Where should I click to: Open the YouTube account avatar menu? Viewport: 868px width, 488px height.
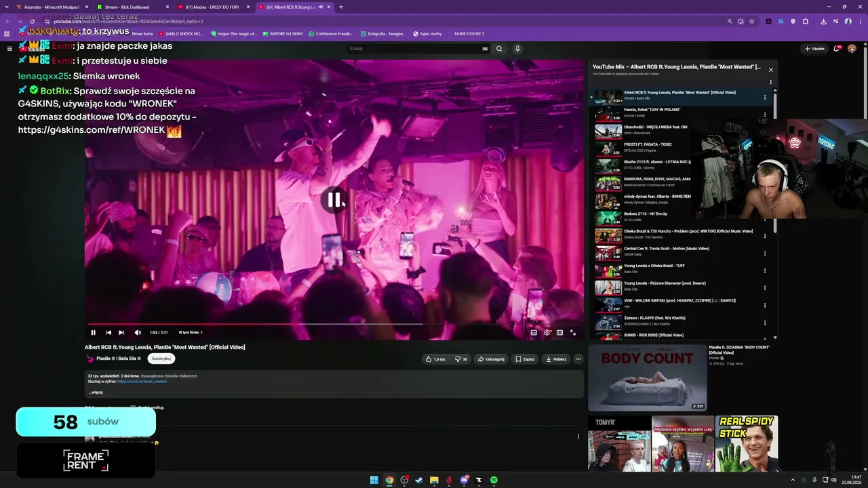click(852, 49)
